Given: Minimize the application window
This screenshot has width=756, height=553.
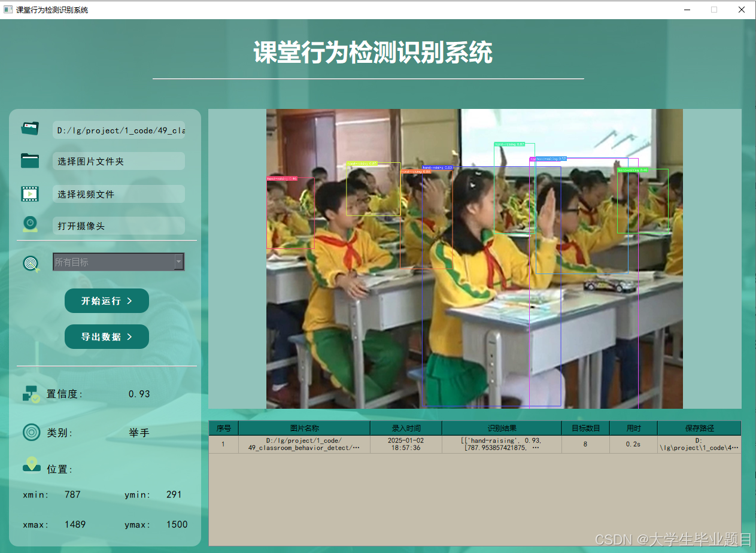Looking at the screenshot, I should tap(686, 10).
